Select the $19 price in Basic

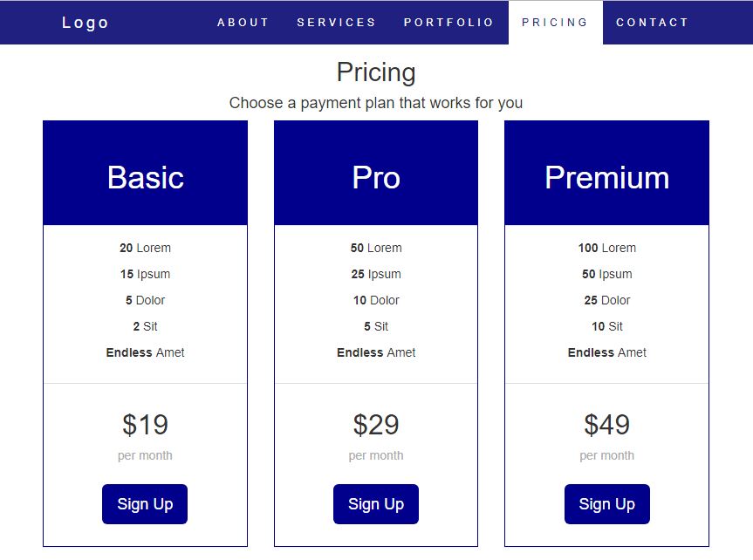[145, 425]
